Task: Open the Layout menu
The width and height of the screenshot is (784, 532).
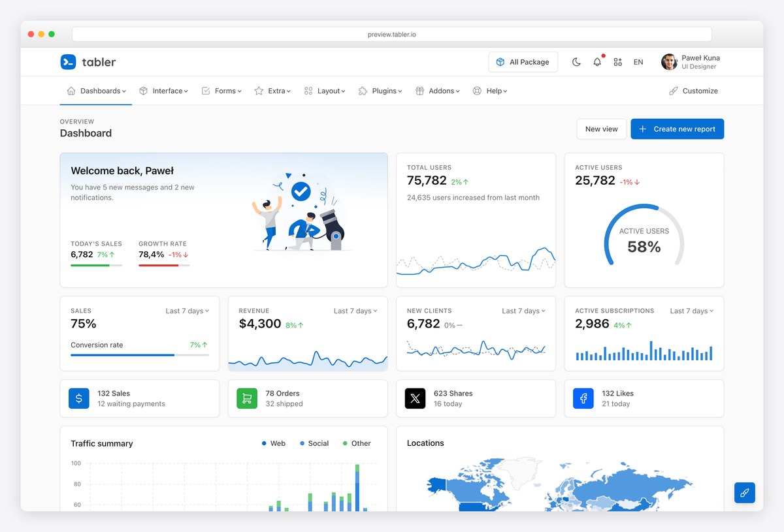Action: [325, 91]
